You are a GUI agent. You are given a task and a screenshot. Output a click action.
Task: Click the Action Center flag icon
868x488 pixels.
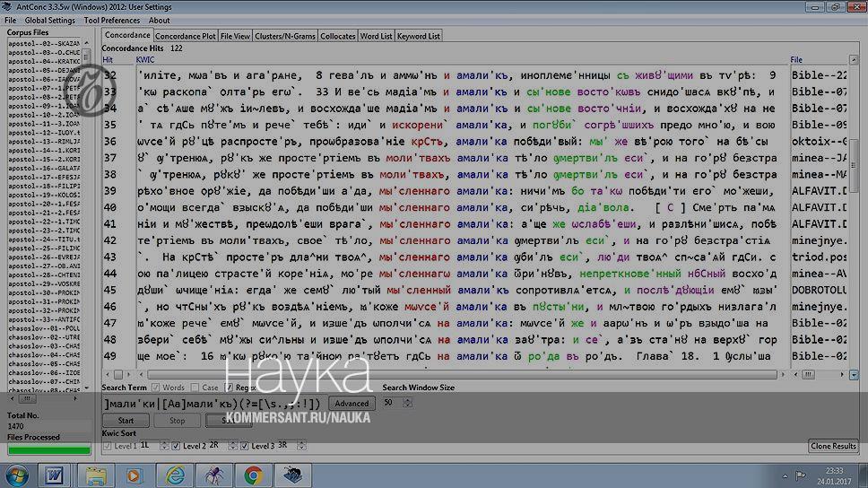(798, 475)
